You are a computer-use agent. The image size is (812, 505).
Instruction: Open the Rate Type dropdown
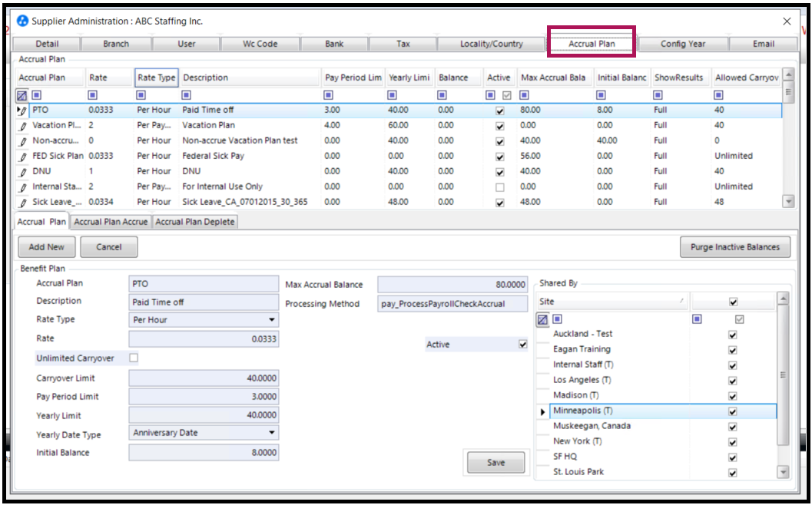(x=270, y=319)
